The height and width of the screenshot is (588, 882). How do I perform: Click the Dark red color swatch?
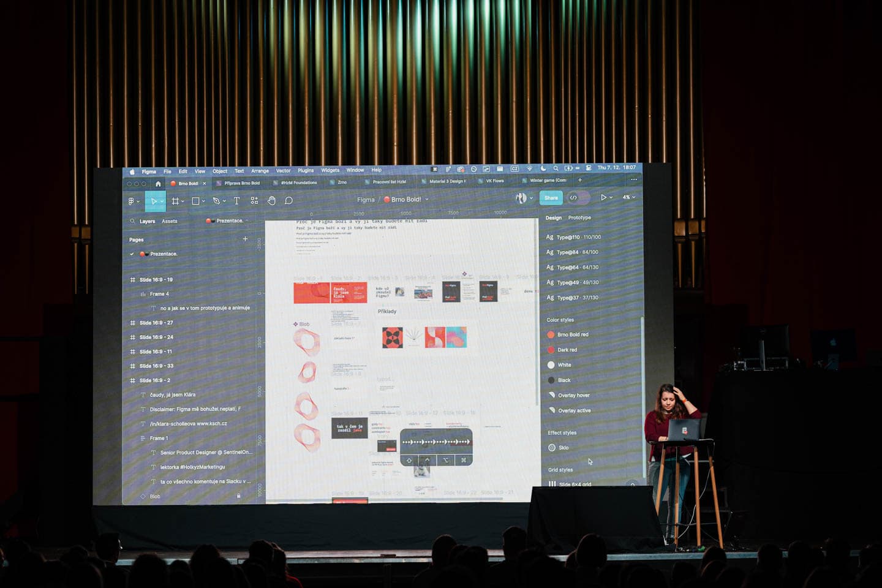coord(551,350)
